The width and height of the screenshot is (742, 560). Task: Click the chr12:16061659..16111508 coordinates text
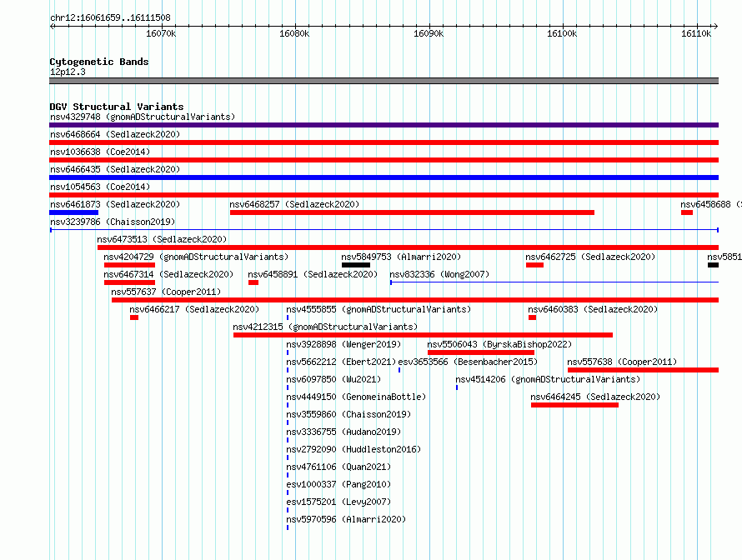(x=110, y=18)
